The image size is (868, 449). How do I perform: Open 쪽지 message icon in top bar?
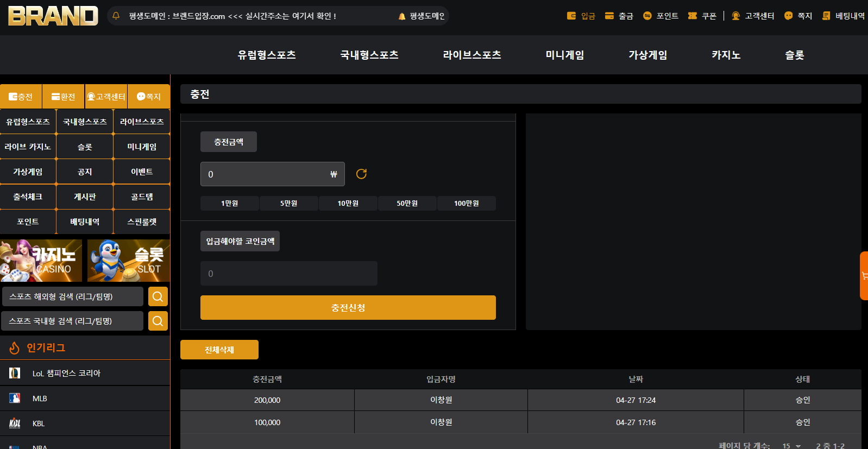[x=789, y=16]
